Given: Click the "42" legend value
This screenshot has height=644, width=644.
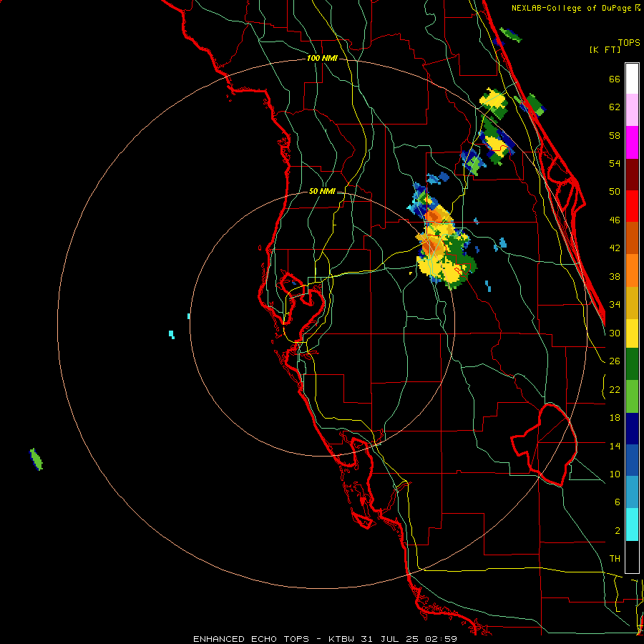Looking at the screenshot, I should (615, 248).
